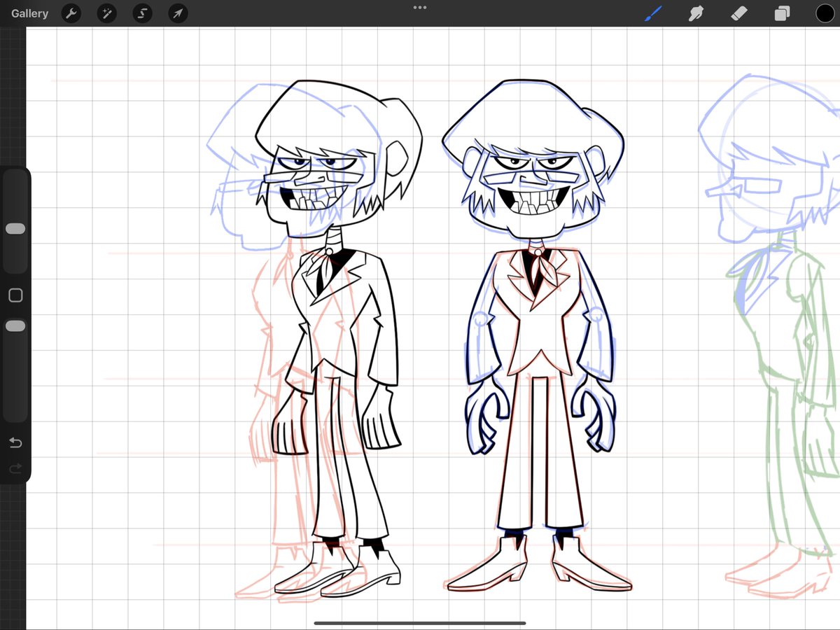Viewport: 840px width, 630px height.
Task: Tap the three-dot handle at top center
Action: [420, 8]
